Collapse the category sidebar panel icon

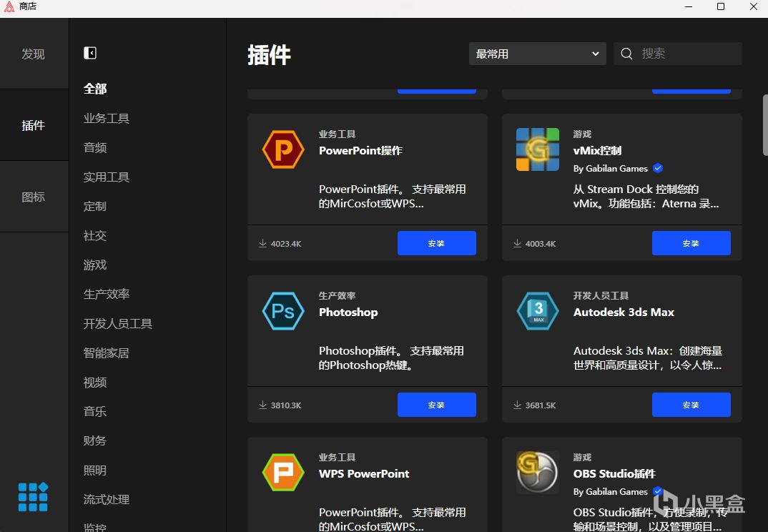(x=90, y=53)
